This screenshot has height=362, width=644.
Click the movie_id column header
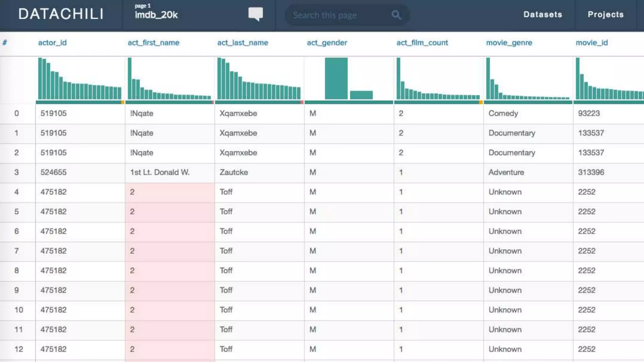point(591,43)
